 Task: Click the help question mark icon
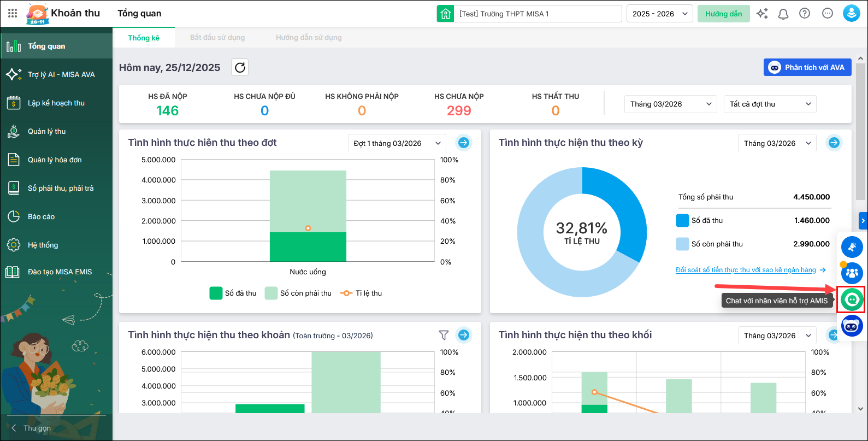tap(805, 14)
